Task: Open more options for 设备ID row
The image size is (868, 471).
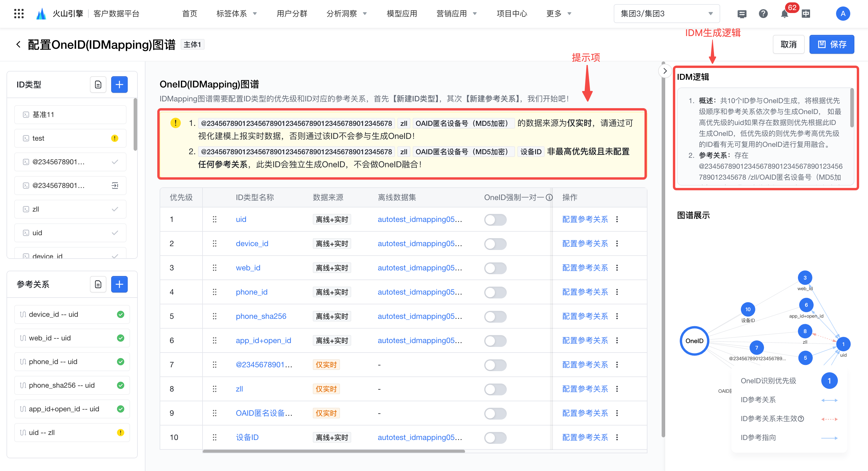Action: 617,437
